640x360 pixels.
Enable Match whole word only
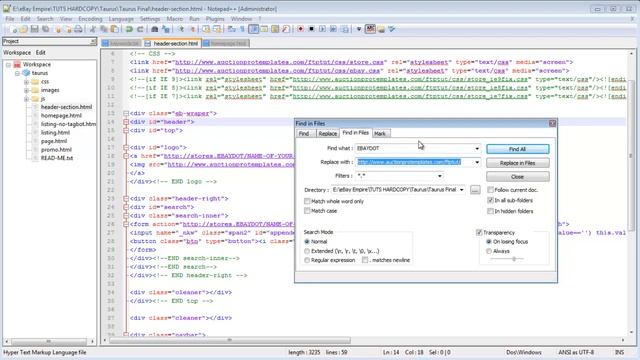point(307,201)
